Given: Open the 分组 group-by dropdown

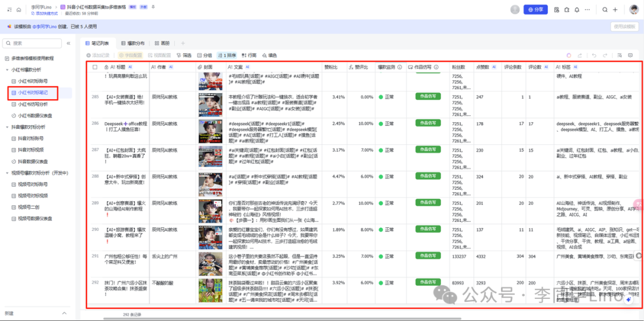Looking at the screenshot, I should point(205,55).
